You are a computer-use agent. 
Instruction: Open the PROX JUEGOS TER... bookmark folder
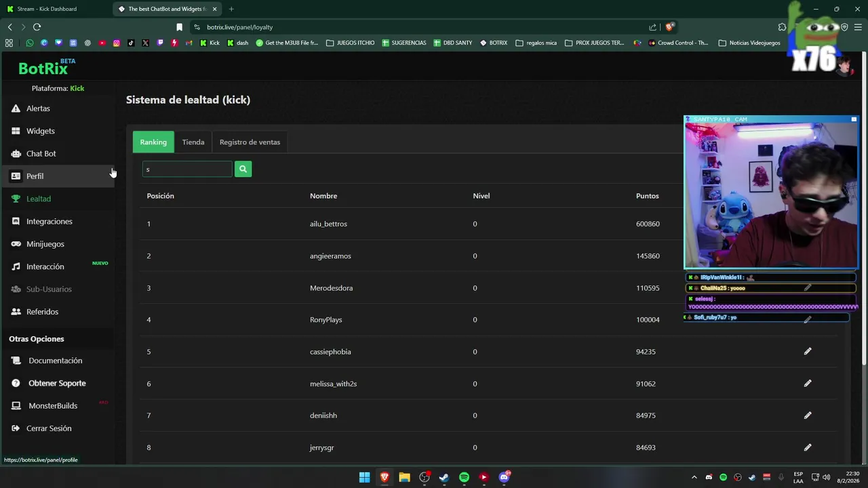click(x=595, y=43)
